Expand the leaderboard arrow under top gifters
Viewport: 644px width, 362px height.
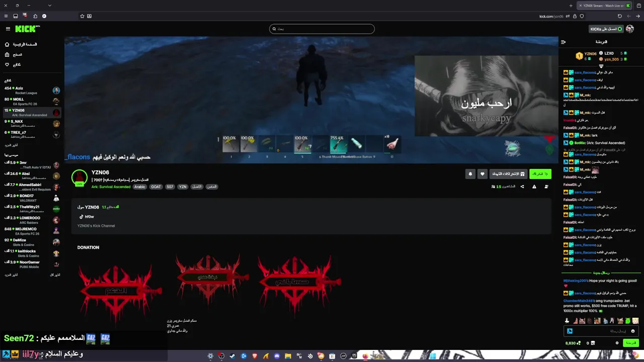pyautogui.click(x=601, y=66)
